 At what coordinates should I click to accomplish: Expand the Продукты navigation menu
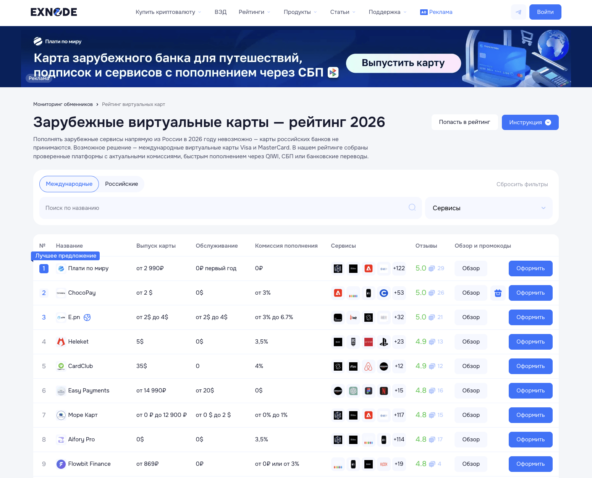tap(300, 12)
